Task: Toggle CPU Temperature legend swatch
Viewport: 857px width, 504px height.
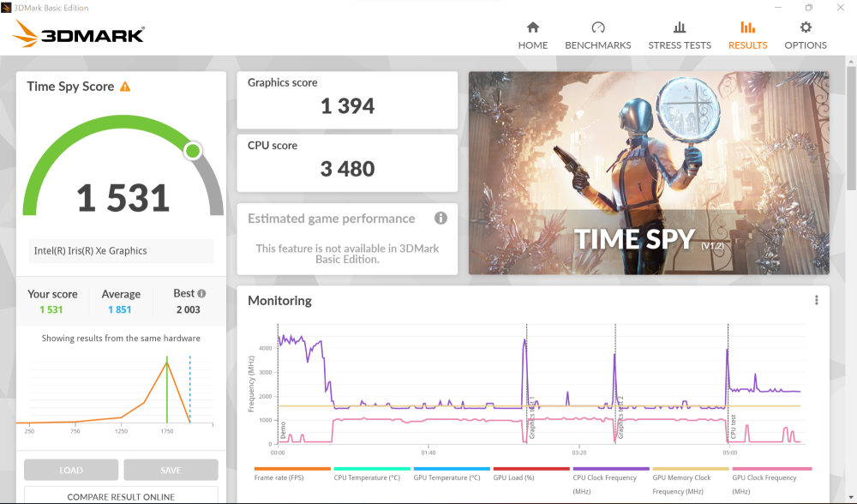Action: tap(372, 469)
